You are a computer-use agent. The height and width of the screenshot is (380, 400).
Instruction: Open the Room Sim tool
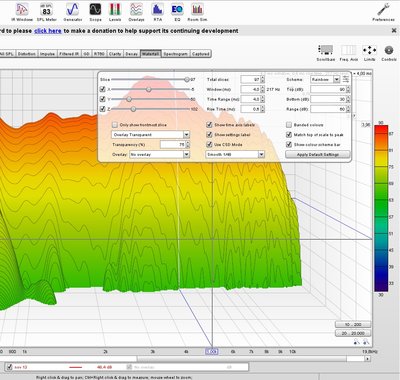tap(197, 12)
